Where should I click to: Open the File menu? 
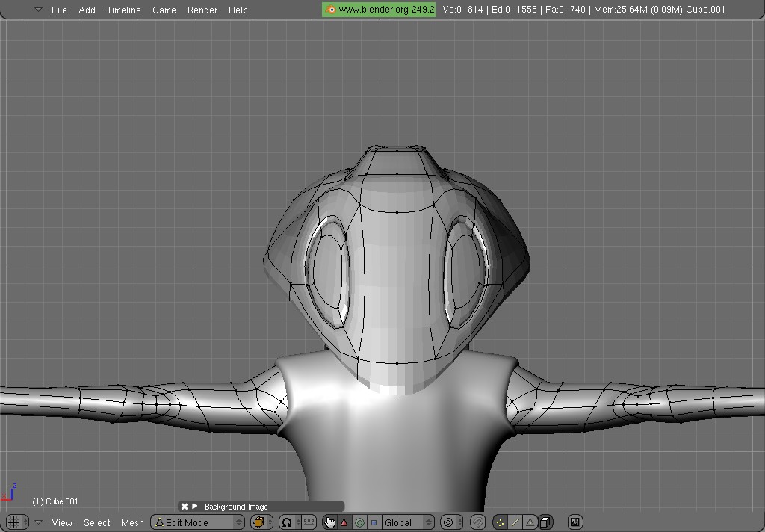coord(59,10)
